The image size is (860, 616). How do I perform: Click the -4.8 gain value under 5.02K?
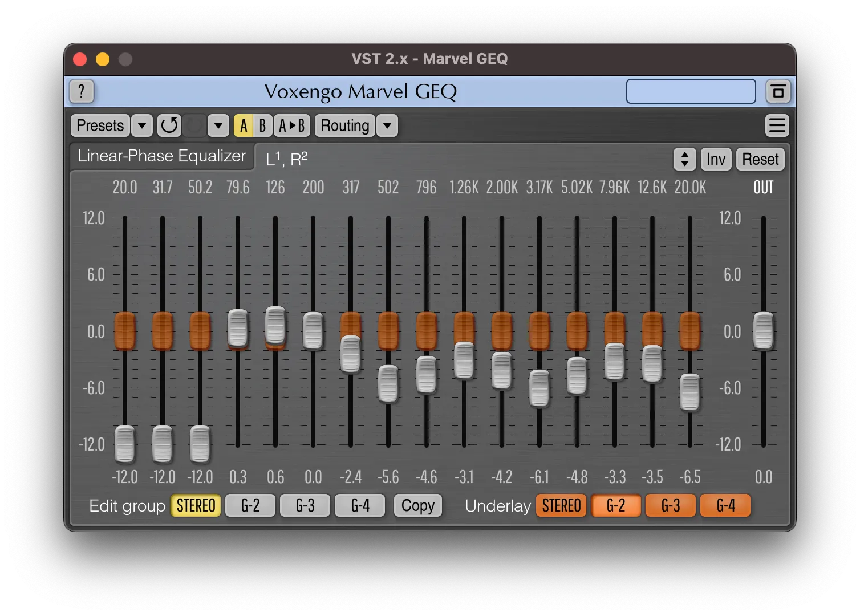pos(577,477)
